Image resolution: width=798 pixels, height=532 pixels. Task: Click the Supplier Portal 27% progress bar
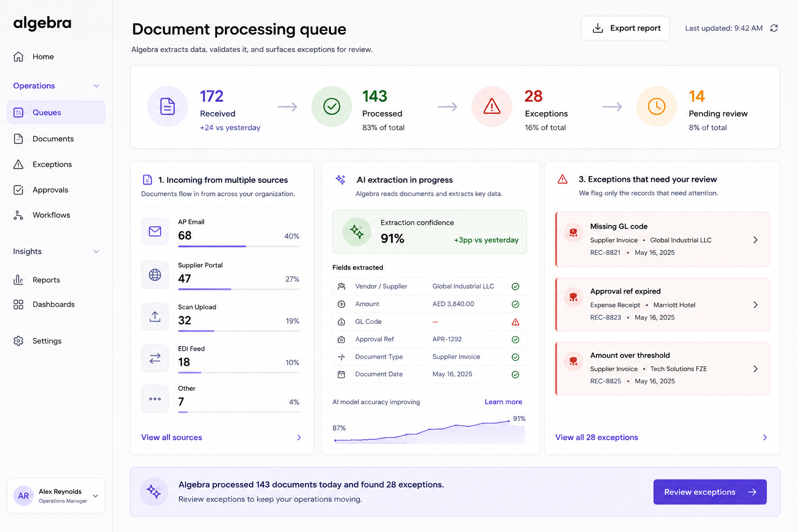coord(238,289)
